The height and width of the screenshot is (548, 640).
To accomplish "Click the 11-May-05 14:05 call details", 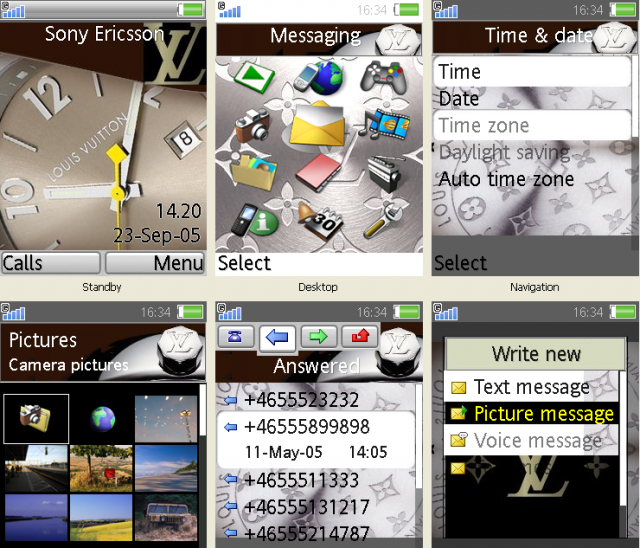I will 316,452.
